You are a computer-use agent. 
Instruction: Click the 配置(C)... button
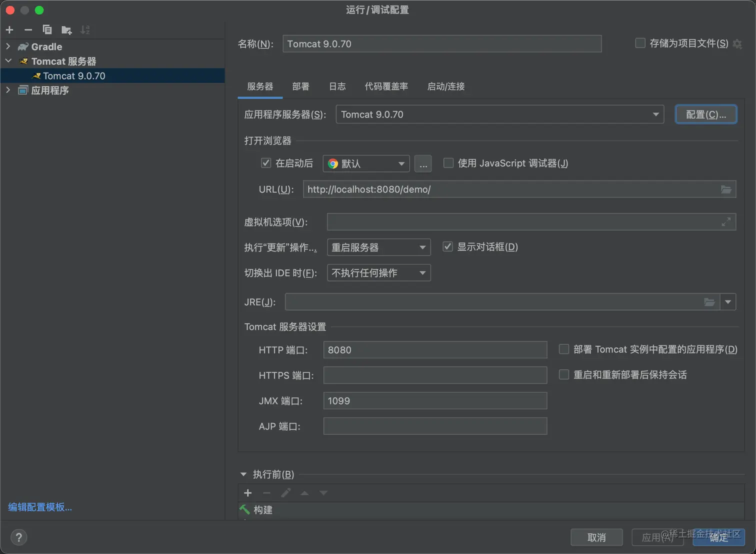click(x=706, y=114)
